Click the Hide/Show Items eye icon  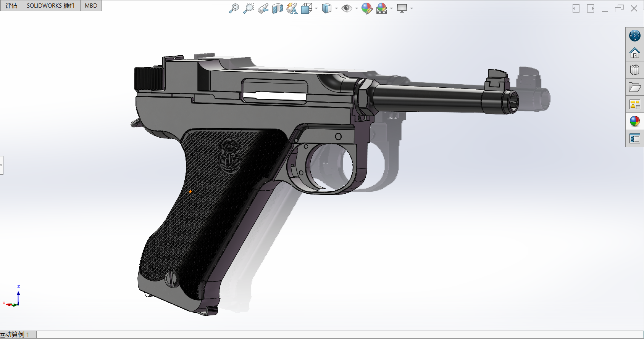[347, 8]
